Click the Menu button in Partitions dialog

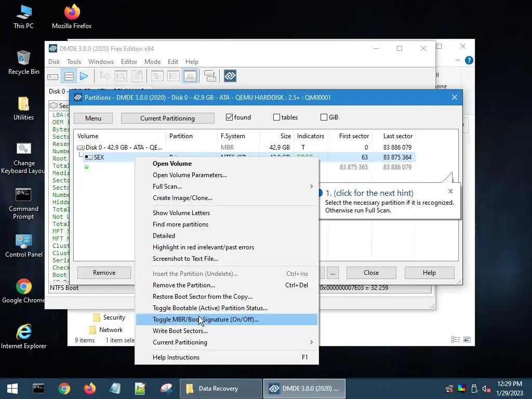pos(93,118)
